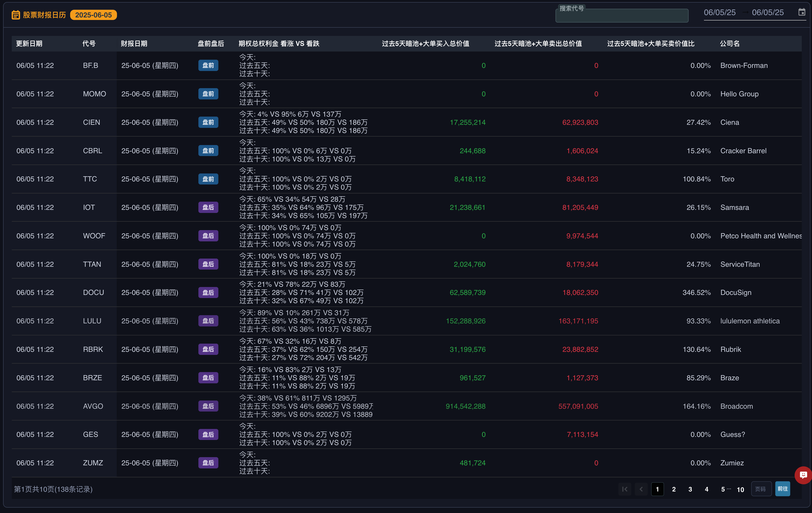
Task: Click the end date 06/05/25 field
Action: coord(767,13)
